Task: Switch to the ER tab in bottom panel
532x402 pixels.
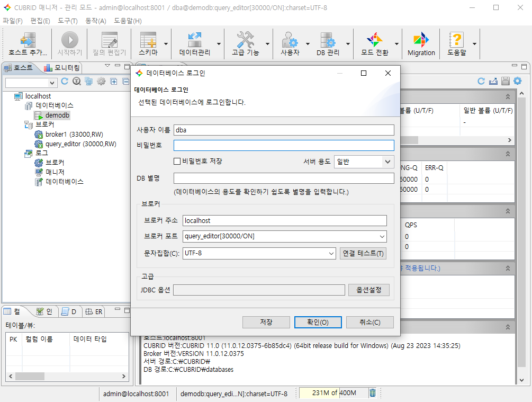Action: [x=94, y=311]
